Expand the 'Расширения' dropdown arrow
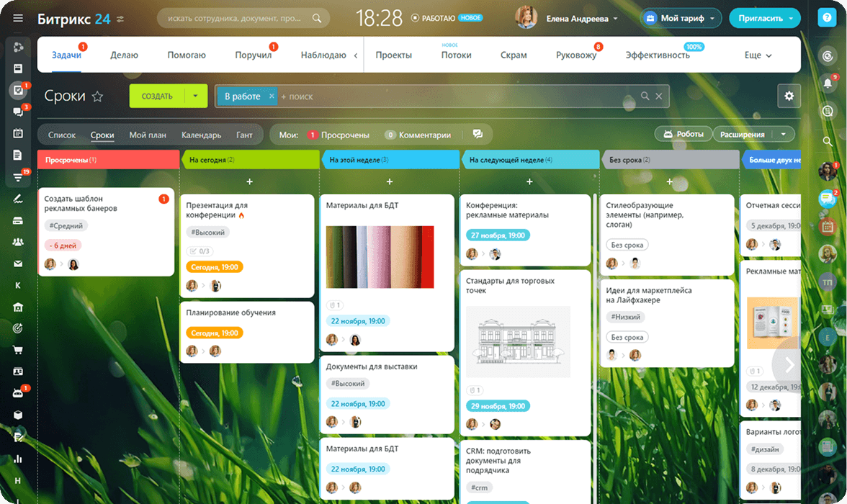 pyautogui.click(x=782, y=134)
